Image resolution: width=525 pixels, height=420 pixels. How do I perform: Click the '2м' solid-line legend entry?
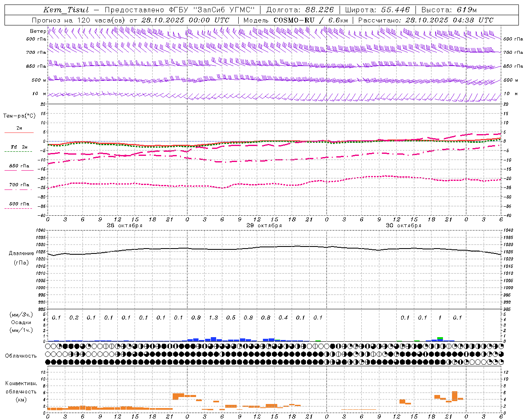19,128
